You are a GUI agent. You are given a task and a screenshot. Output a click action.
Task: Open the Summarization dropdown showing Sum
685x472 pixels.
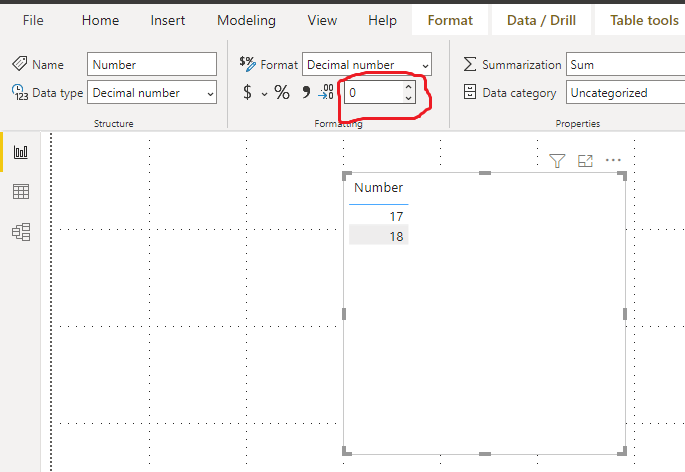point(626,64)
